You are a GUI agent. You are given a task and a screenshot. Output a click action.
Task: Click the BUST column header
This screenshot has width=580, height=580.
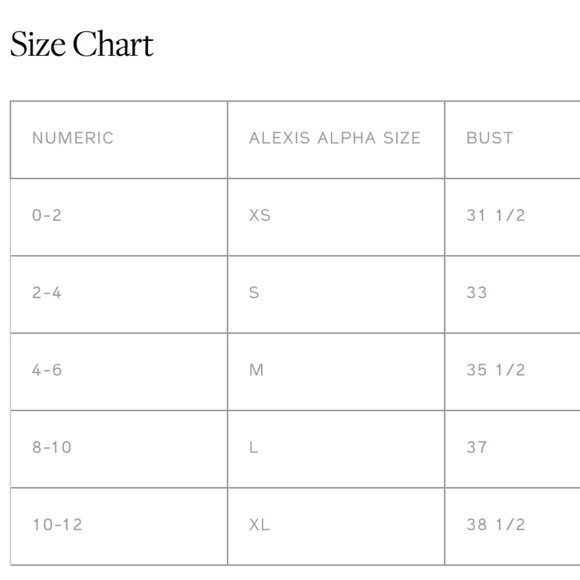(512, 139)
